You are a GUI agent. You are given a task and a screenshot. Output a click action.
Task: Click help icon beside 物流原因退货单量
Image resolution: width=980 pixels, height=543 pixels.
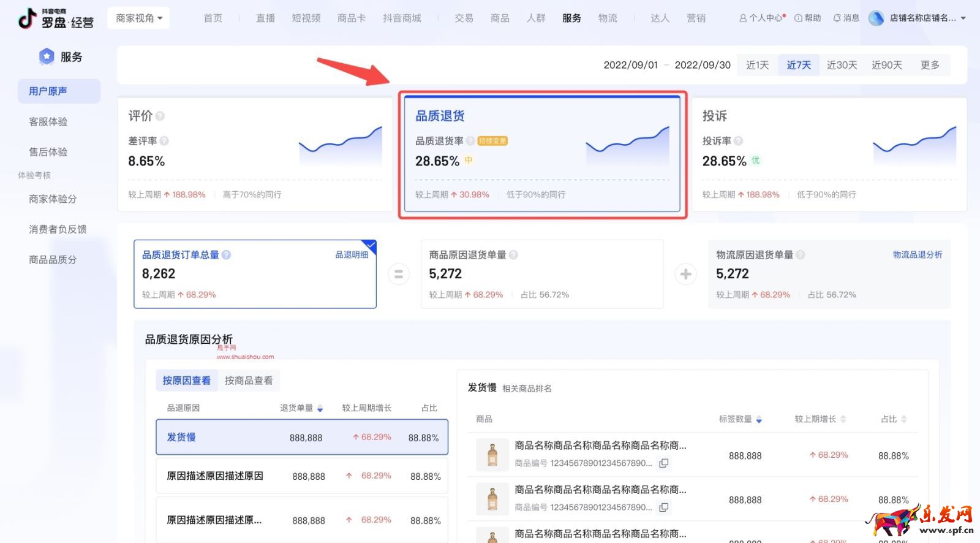click(x=800, y=255)
